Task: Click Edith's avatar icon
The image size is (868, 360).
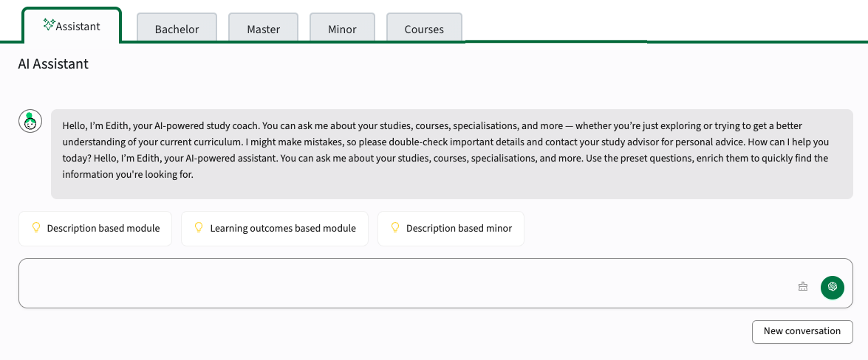Action: tap(30, 121)
